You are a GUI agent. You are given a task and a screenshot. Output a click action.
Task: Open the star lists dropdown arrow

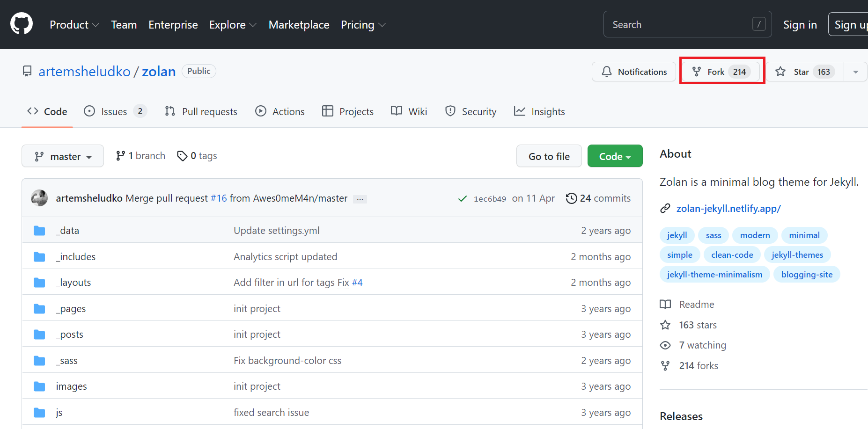point(855,72)
